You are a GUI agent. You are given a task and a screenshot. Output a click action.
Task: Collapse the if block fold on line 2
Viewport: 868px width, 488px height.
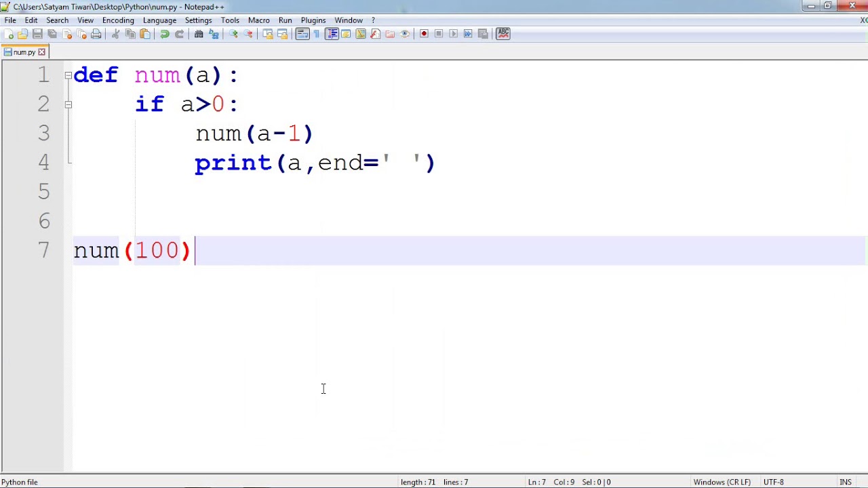[x=68, y=104]
